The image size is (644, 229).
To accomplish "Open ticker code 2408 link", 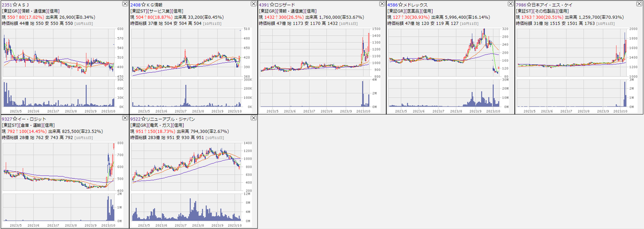I will click(x=136, y=4).
